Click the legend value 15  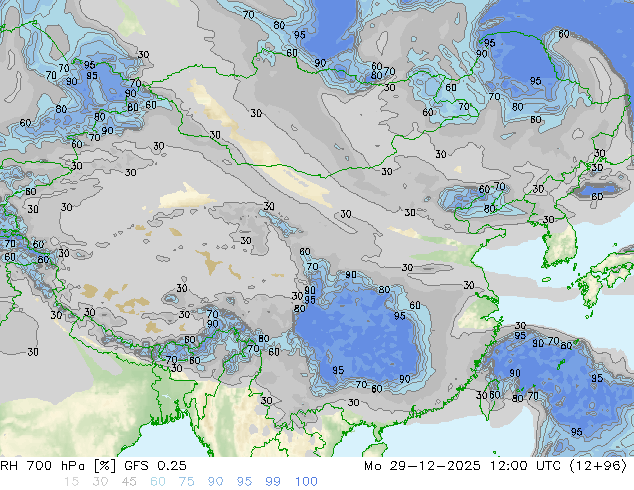click(x=71, y=482)
